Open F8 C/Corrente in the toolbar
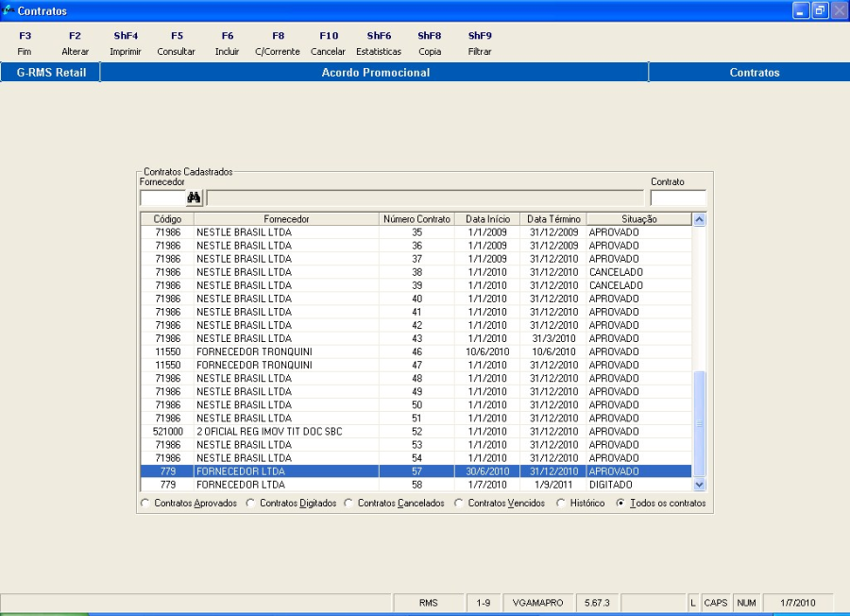850x616 pixels. point(278,43)
